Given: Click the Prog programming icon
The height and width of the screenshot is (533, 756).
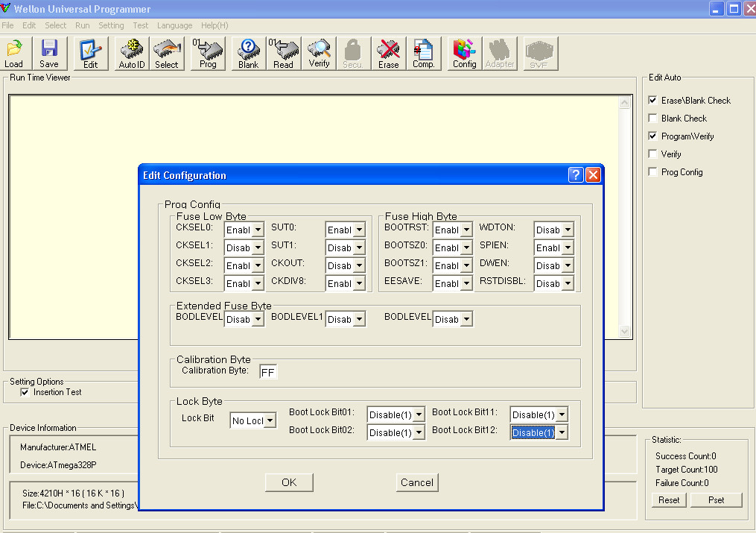Looking at the screenshot, I should click(x=209, y=54).
